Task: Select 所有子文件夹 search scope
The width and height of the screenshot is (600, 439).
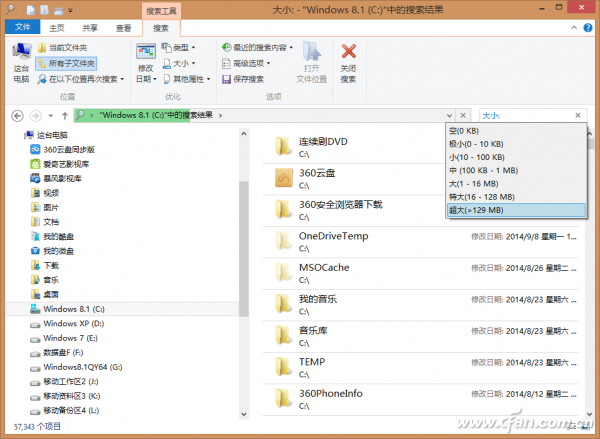Action: pyautogui.click(x=66, y=63)
